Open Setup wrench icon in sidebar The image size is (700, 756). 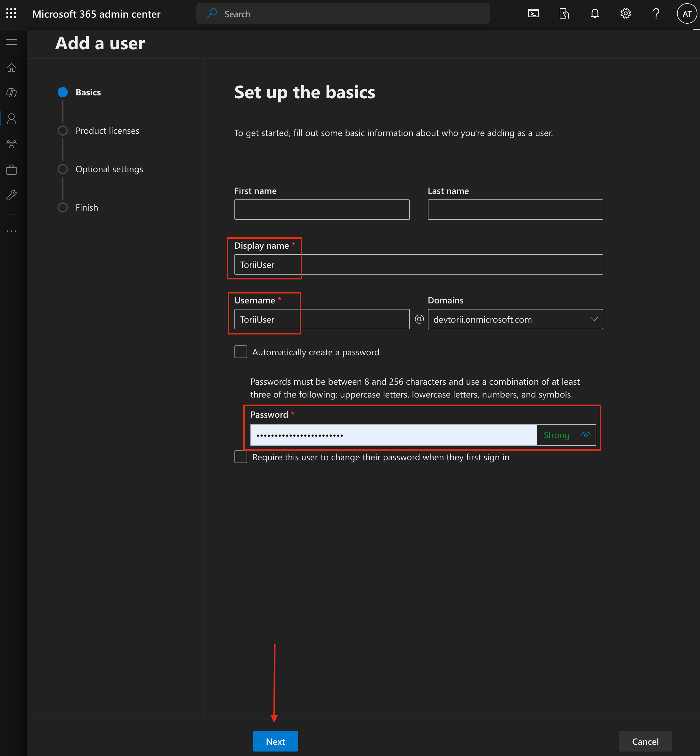(x=12, y=195)
